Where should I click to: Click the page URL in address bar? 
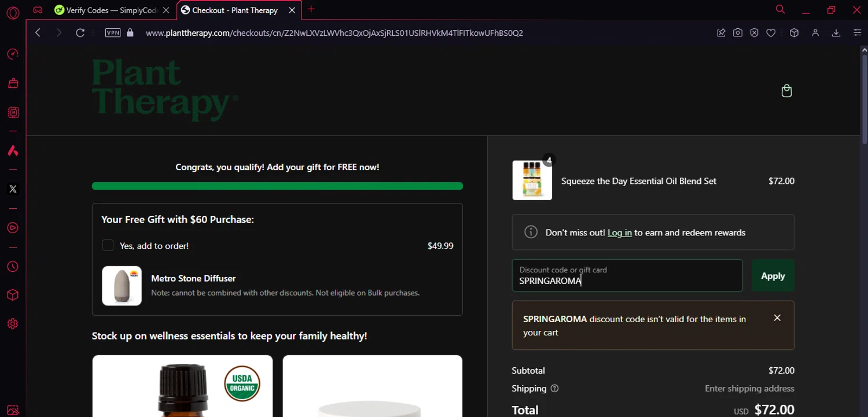[334, 33]
